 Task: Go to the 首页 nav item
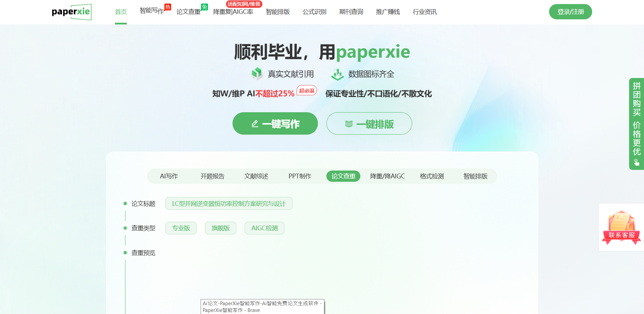121,12
